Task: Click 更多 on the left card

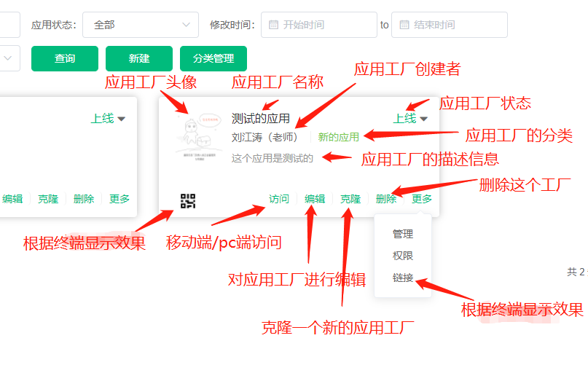Action: 119,199
